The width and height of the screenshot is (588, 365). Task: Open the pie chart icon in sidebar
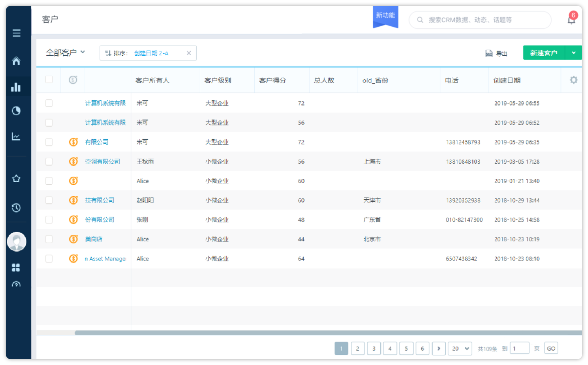(x=16, y=111)
